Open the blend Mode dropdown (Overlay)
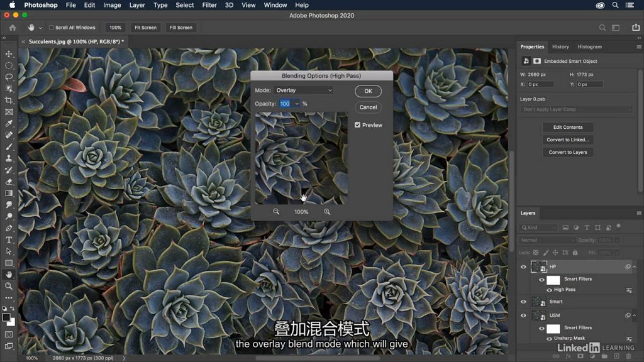 [x=303, y=90]
